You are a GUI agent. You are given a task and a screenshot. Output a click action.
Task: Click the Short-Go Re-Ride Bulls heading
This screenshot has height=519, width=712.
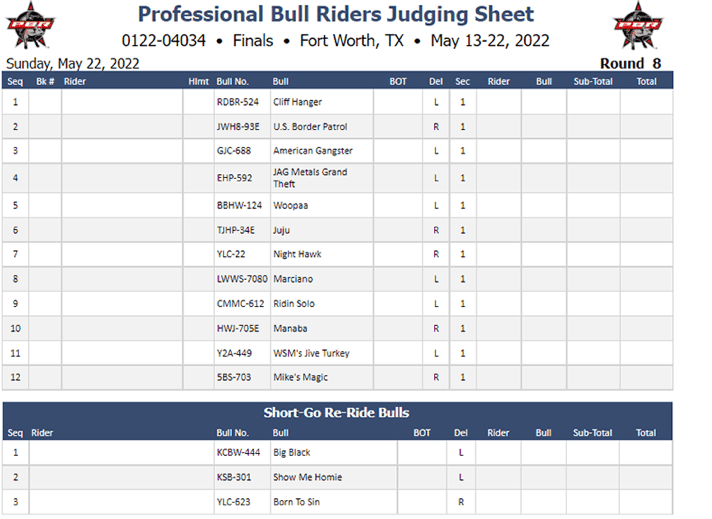tap(336, 412)
